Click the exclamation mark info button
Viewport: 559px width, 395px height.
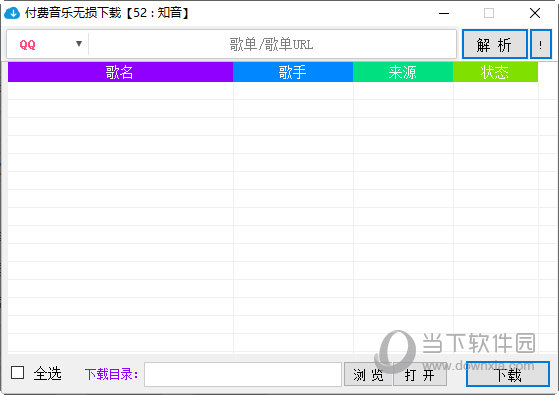(x=541, y=45)
